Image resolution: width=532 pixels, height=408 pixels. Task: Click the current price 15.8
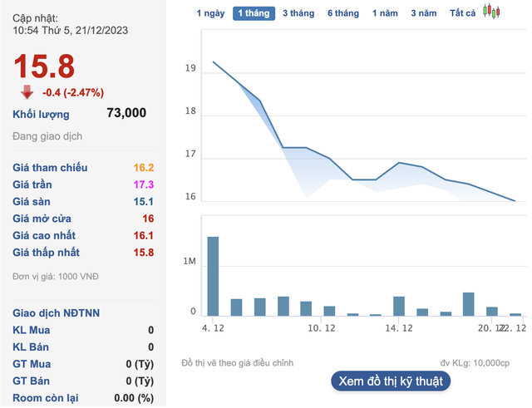coord(43,66)
